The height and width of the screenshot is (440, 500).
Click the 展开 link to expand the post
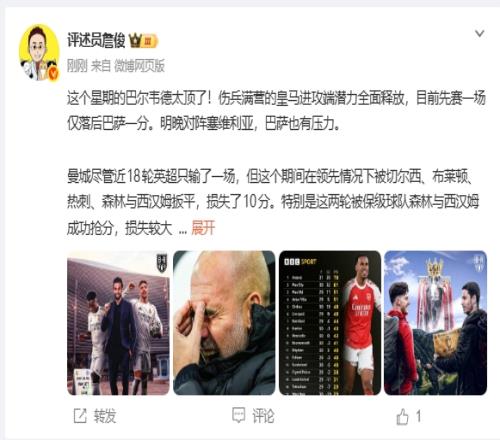pyautogui.click(x=203, y=228)
